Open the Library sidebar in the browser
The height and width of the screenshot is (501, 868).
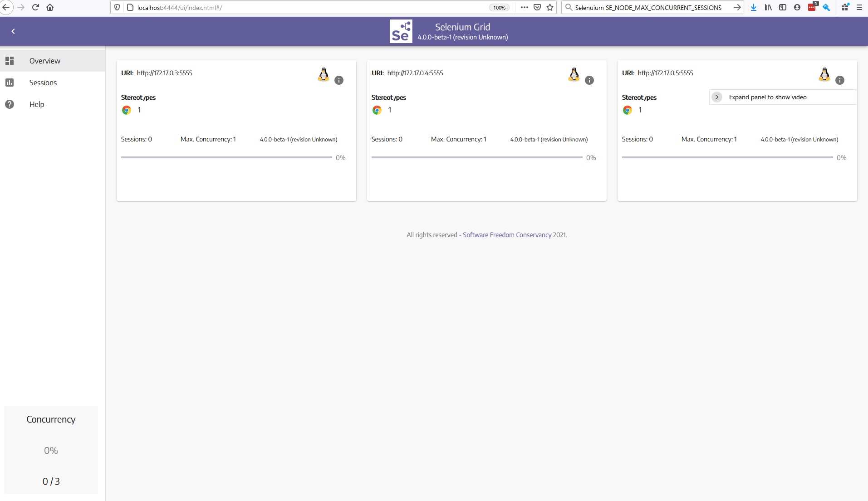(768, 7)
